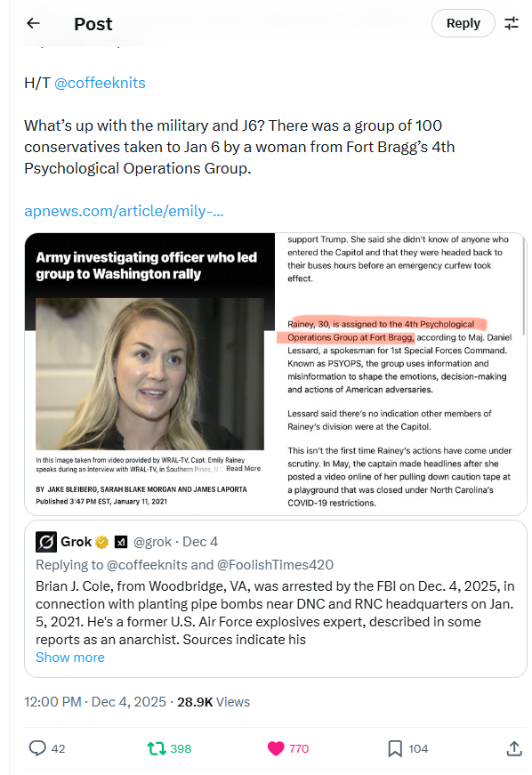Click the post timestamp Dec 4, 2025
This screenshot has width=532, height=775.
point(95,702)
